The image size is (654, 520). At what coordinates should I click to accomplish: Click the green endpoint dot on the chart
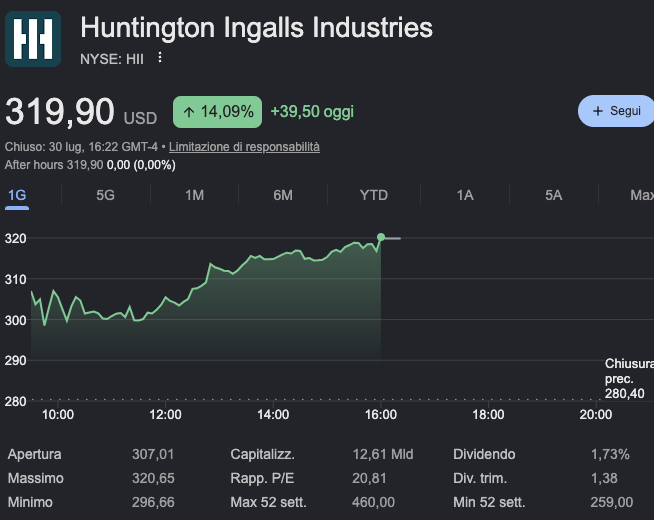pos(381,237)
